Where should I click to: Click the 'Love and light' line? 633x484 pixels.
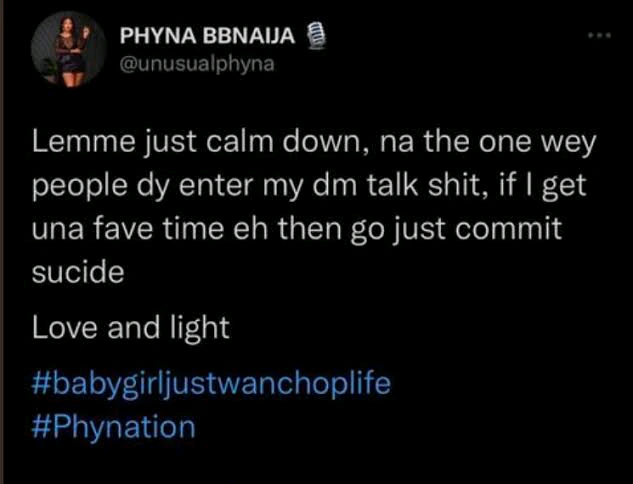pos(131,327)
